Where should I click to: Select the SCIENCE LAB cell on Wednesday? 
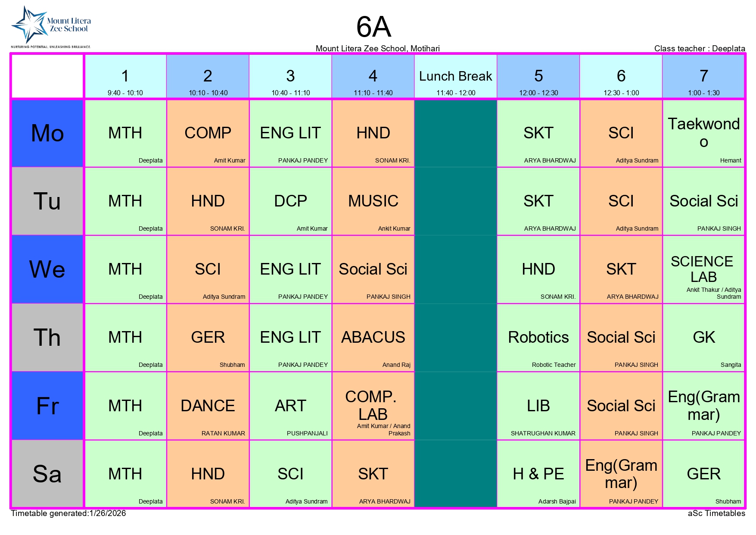click(703, 269)
